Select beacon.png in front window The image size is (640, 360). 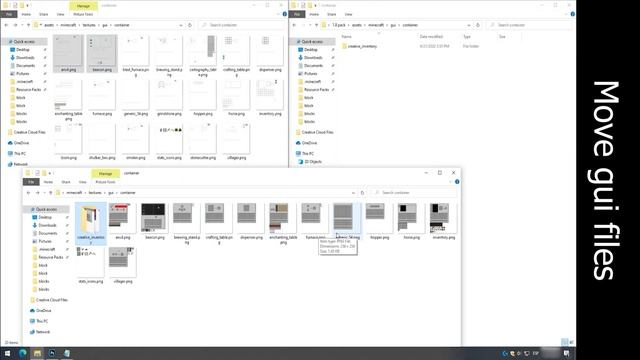154,222
